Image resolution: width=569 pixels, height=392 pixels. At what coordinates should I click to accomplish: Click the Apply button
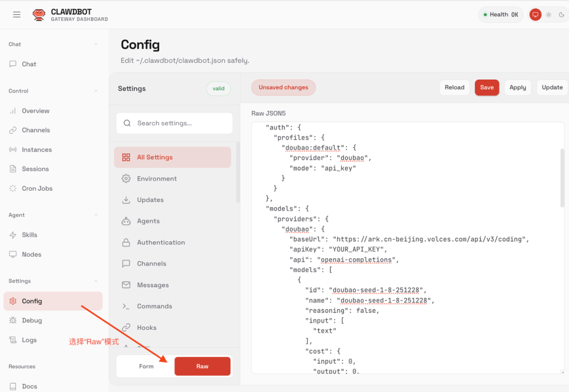[x=518, y=87]
